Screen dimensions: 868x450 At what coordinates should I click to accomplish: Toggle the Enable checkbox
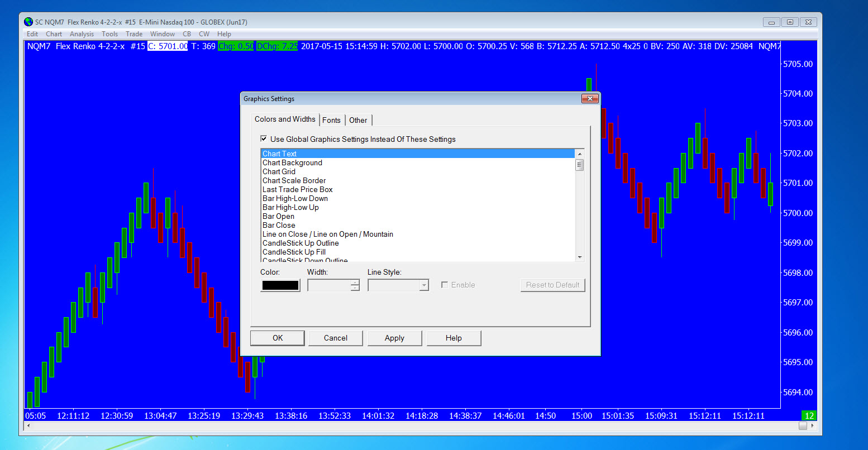445,285
